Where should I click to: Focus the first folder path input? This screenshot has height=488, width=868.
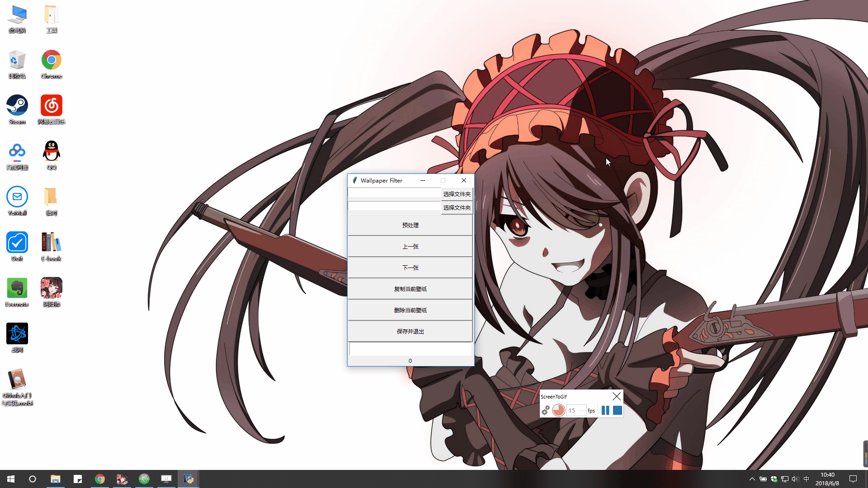(394, 193)
